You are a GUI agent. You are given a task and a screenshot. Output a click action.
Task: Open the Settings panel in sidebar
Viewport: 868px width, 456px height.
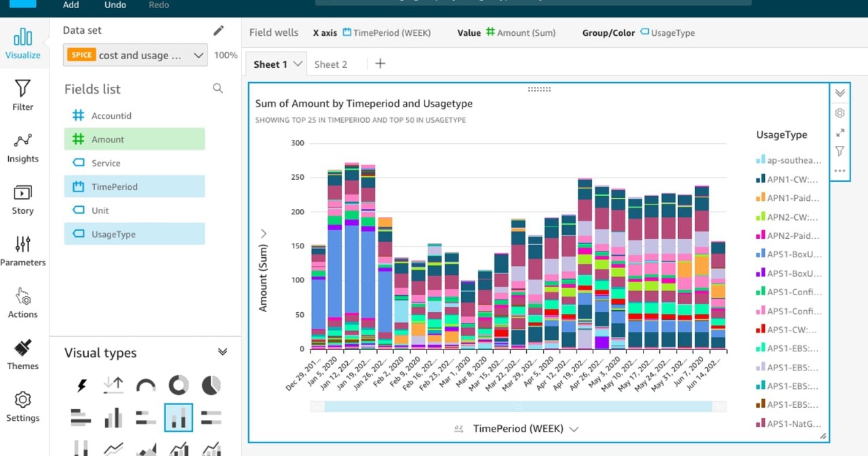click(23, 407)
